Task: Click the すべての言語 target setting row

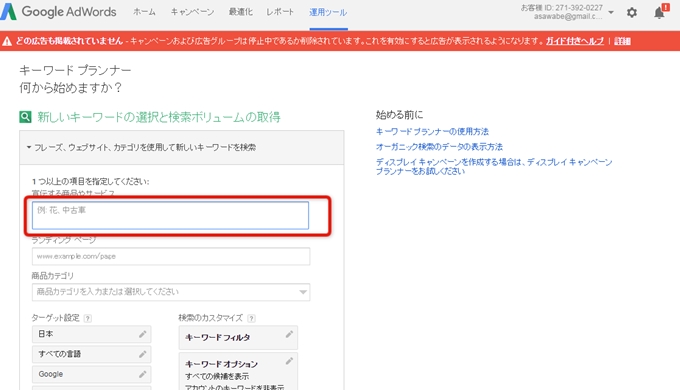Action: (x=92, y=354)
